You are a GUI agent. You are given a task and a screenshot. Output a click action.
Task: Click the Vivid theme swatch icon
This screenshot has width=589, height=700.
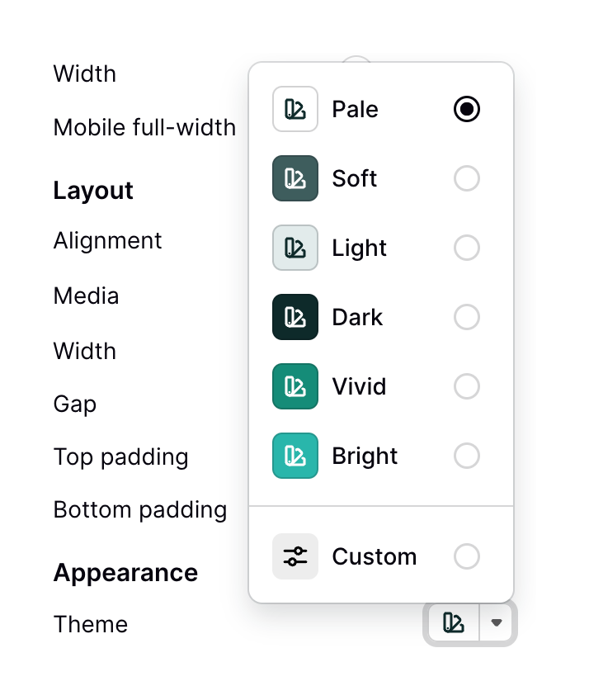click(294, 386)
